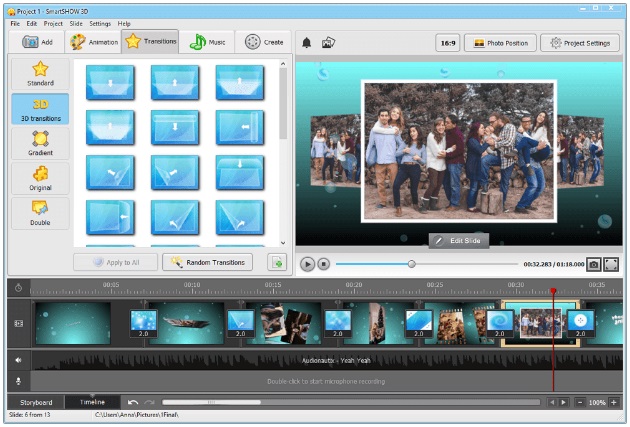Click the transitions list scrollbar thumb
Viewport: 630px width, 427px height.
click(283, 103)
